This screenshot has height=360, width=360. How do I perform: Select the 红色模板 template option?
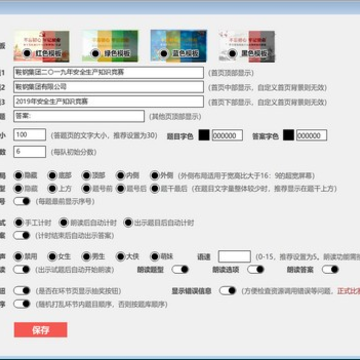28,53
